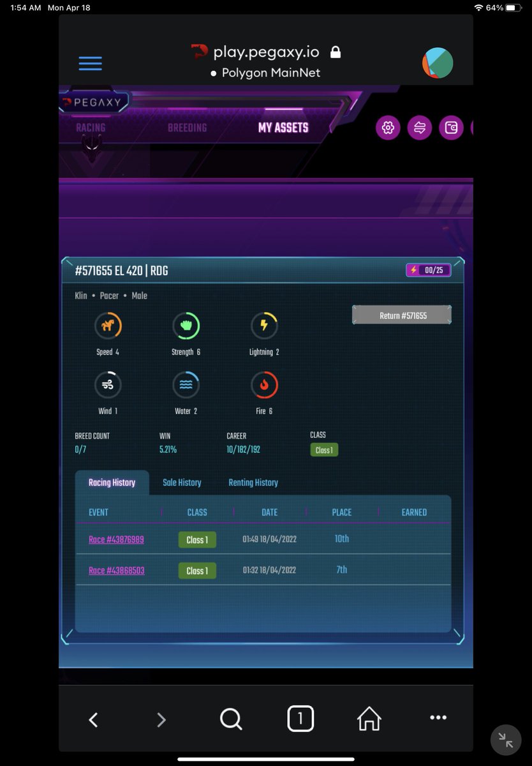Tap the home icon in bottom bar
This screenshot has height=766, width=532.
click(369, 719)
